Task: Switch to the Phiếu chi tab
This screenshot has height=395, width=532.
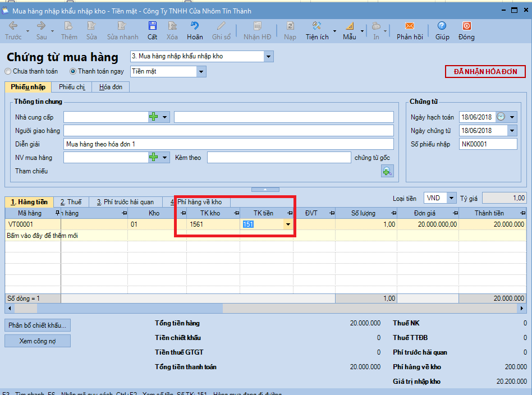Action: [x=72, y=87]
